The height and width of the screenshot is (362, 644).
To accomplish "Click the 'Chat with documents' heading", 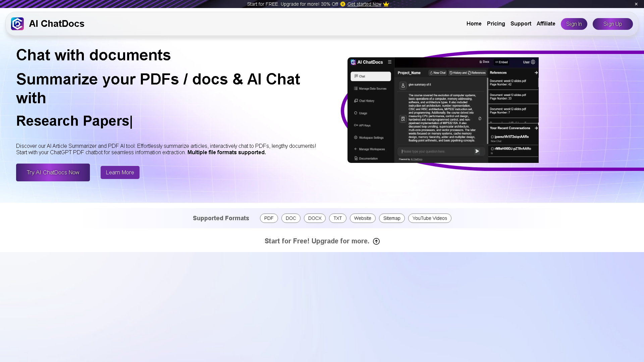I will [93, 55].
